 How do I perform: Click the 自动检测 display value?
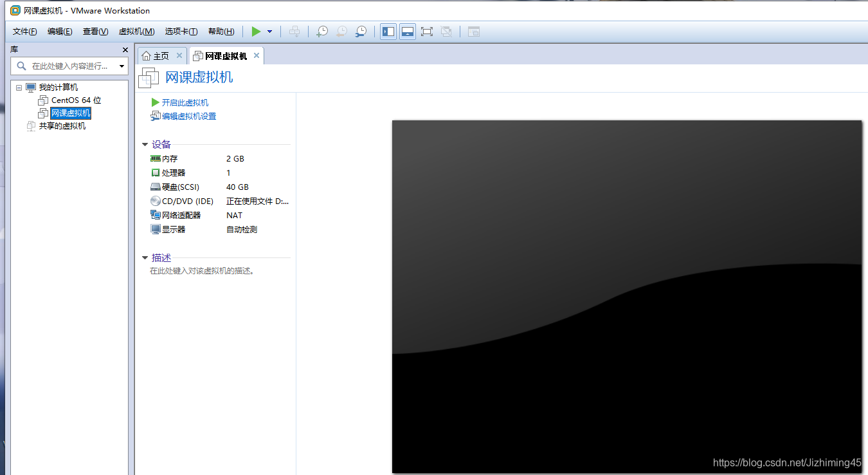(x=242, y=230)
